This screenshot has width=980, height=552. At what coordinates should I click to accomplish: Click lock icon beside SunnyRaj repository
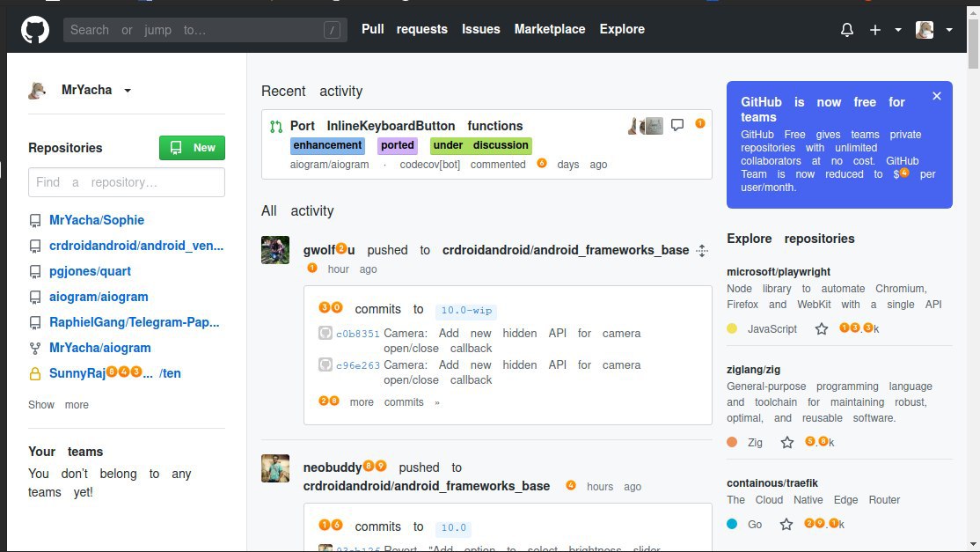pos(35,374)
